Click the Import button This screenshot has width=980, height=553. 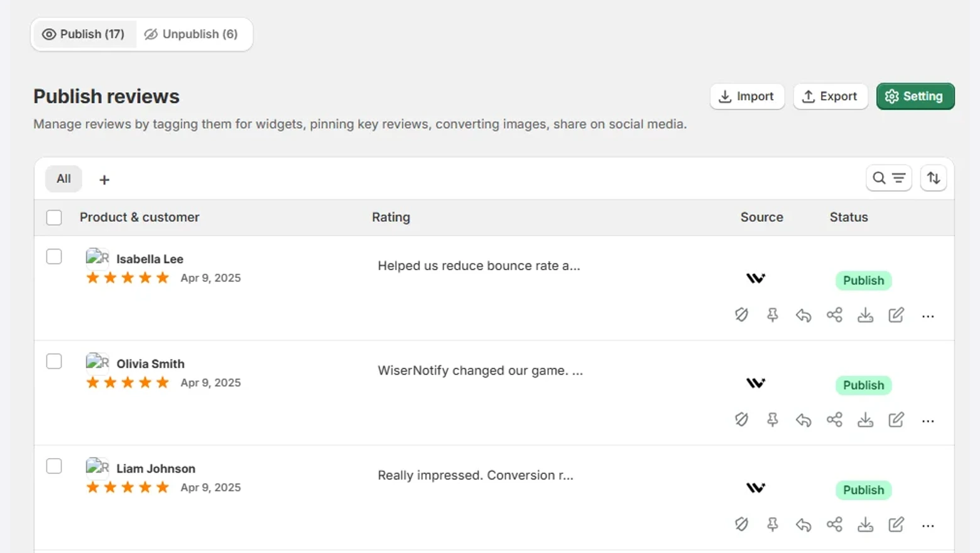pos(747,96)
